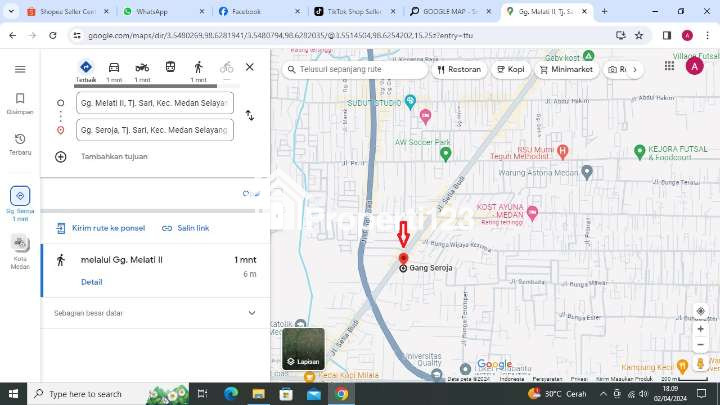Open Saved places (Disimpan) in sidebar
This screenshot has width=720, height=405.
(x=20, y=103)
